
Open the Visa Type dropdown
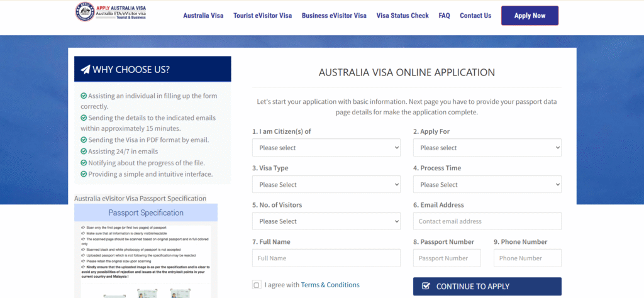[326, 185]
